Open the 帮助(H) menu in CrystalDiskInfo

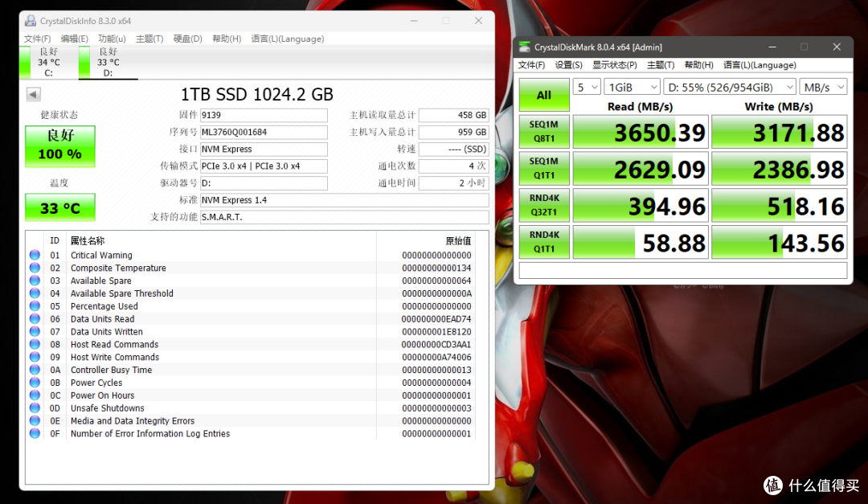(x=227, y=39)
